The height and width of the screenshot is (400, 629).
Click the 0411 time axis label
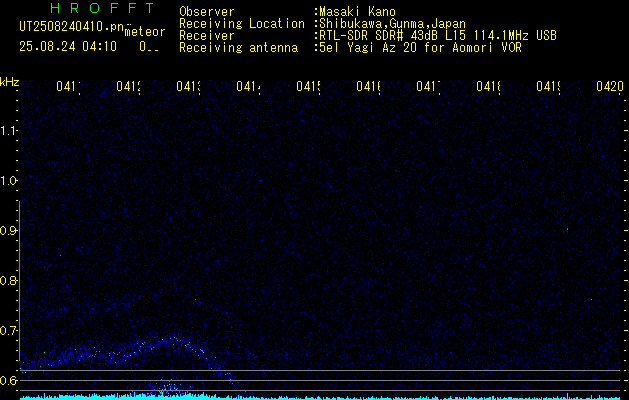pyautogui.click(x=68, y=86)
